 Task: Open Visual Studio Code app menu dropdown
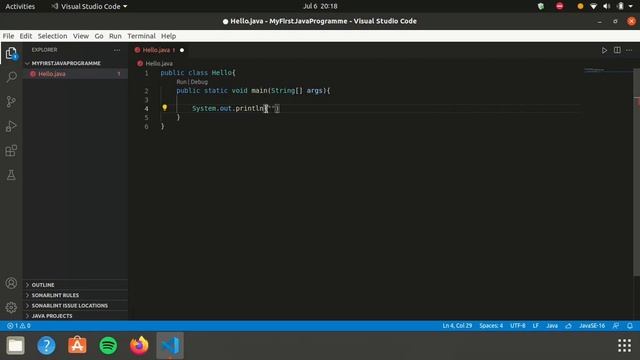click(x=89, y=6)
